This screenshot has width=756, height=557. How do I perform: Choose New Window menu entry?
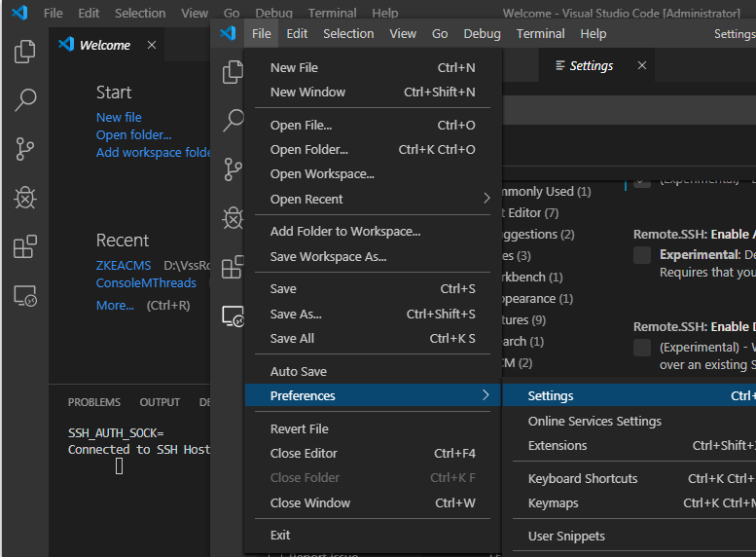coord(373,92)
